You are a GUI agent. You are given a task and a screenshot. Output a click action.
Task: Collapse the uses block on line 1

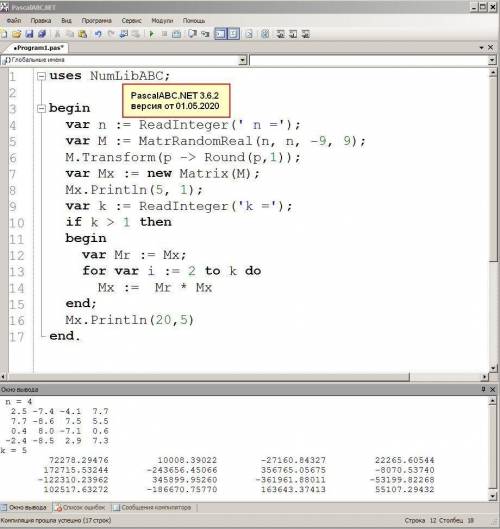coord(41,76)
